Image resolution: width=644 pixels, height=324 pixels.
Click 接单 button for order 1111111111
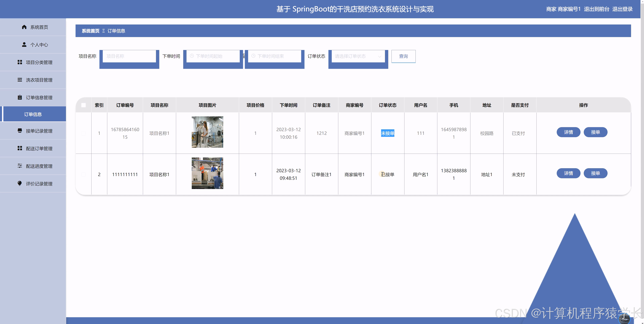click(595, 173)
